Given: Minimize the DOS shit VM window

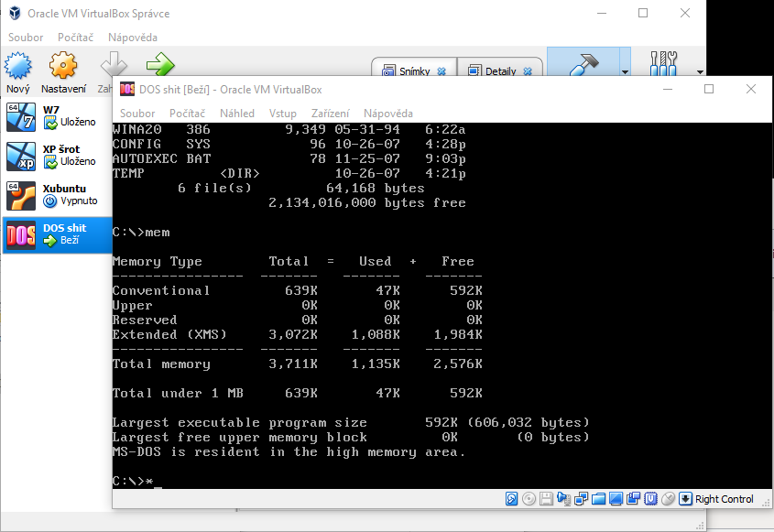Looking at the screenshot, I should coord(668,89).
